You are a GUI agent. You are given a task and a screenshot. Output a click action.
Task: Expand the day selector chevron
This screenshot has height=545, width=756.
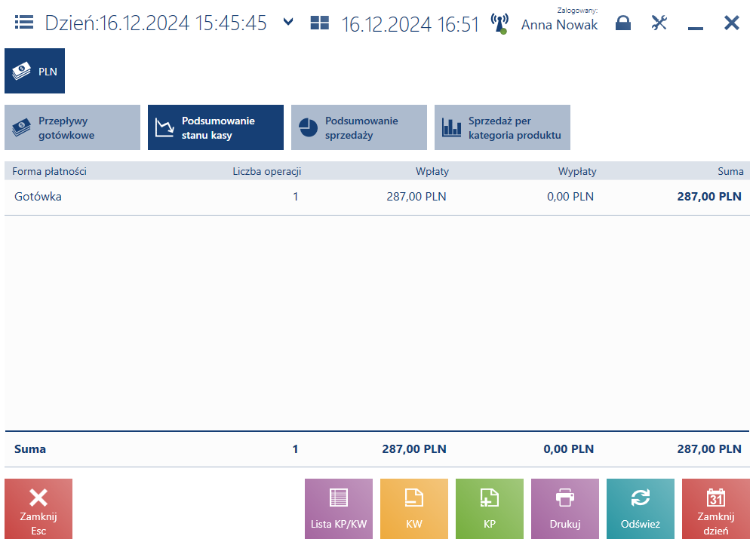click(288, 22)
